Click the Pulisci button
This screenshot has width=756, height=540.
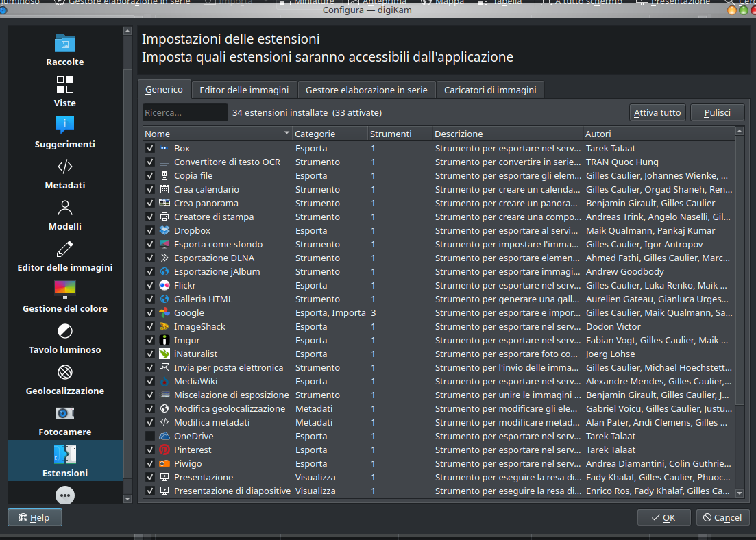[x=718, y=113]
